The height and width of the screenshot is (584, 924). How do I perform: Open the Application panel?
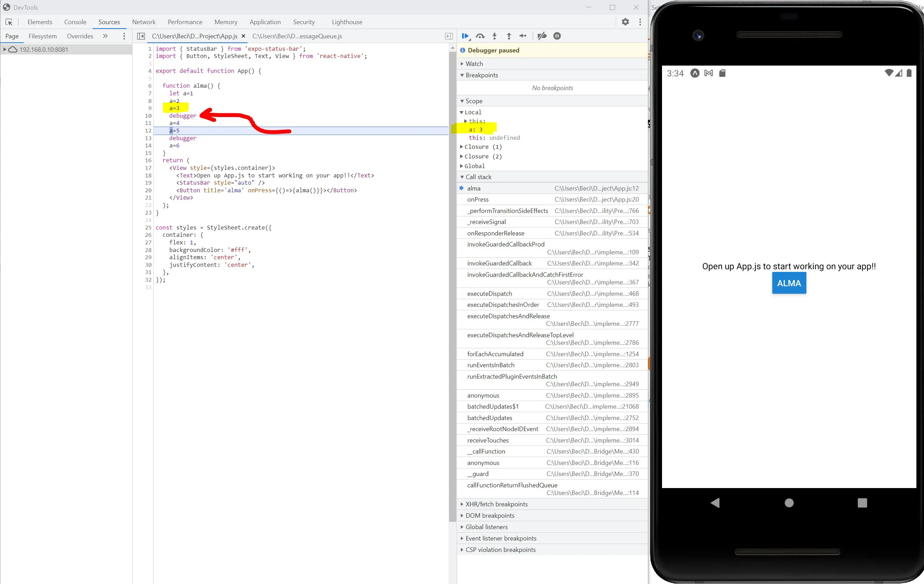click(x=265, y=22)
